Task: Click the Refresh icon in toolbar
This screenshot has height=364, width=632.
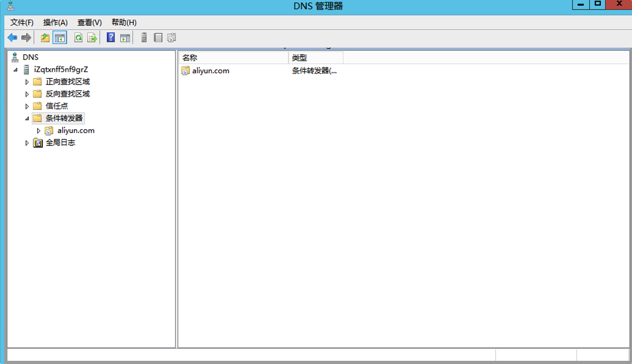Action: (x=78, y=38)
